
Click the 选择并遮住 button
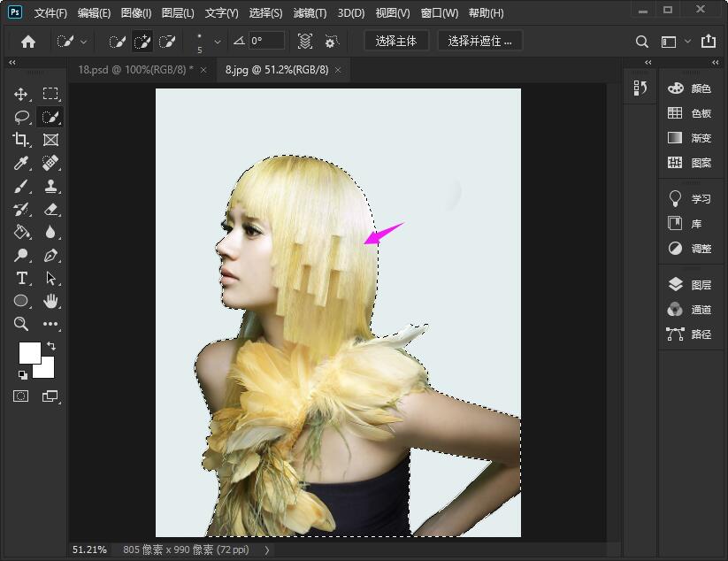tap(479, 42)
